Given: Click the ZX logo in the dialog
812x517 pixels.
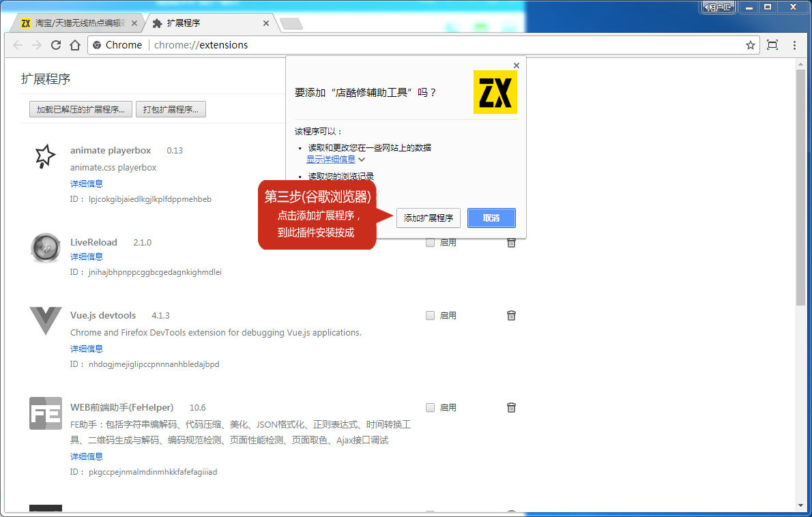Looking at the screenshot, I should tap(495, 92).
